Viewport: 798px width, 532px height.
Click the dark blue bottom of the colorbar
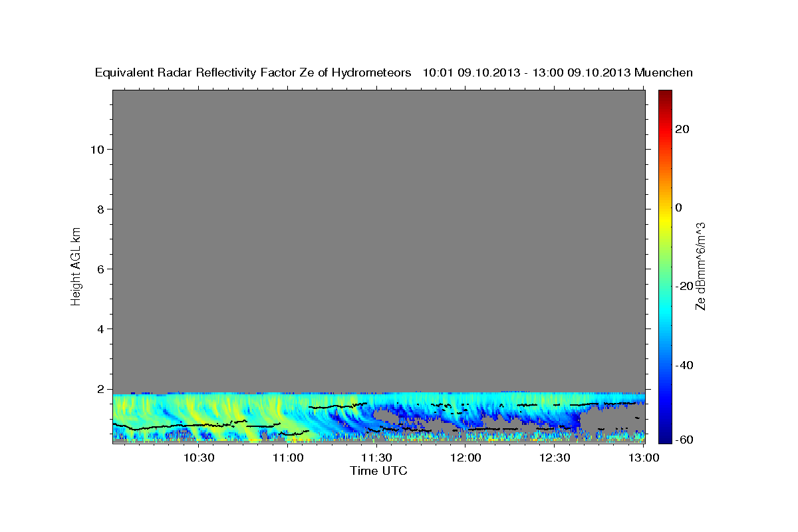(x=666, y=438)
